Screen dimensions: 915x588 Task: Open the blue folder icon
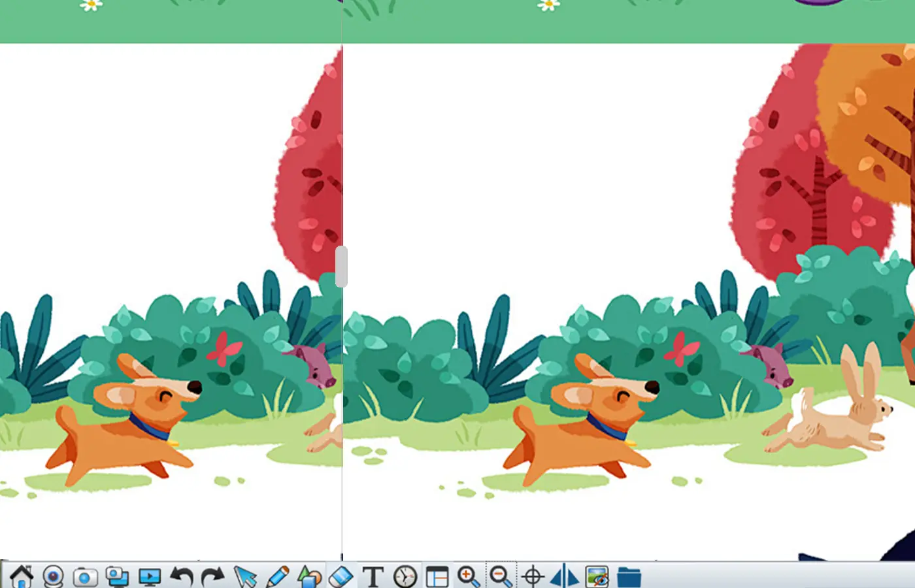[x=629, y=576]
